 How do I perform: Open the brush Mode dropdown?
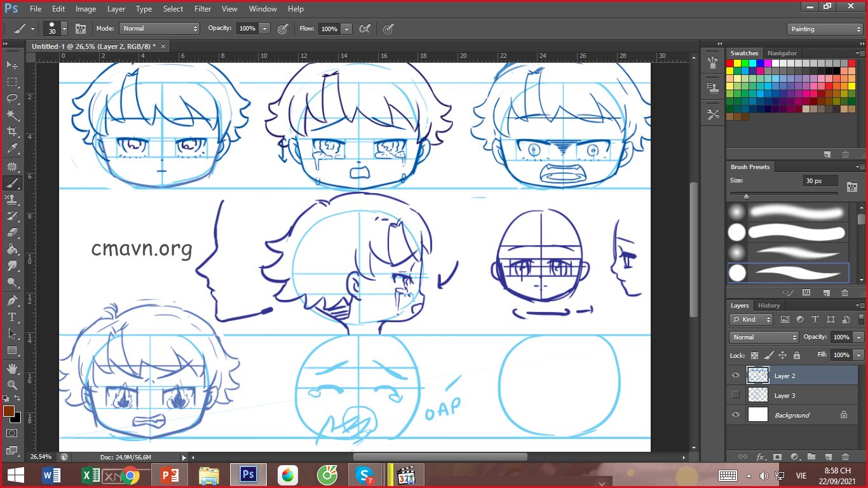point(159,29)
